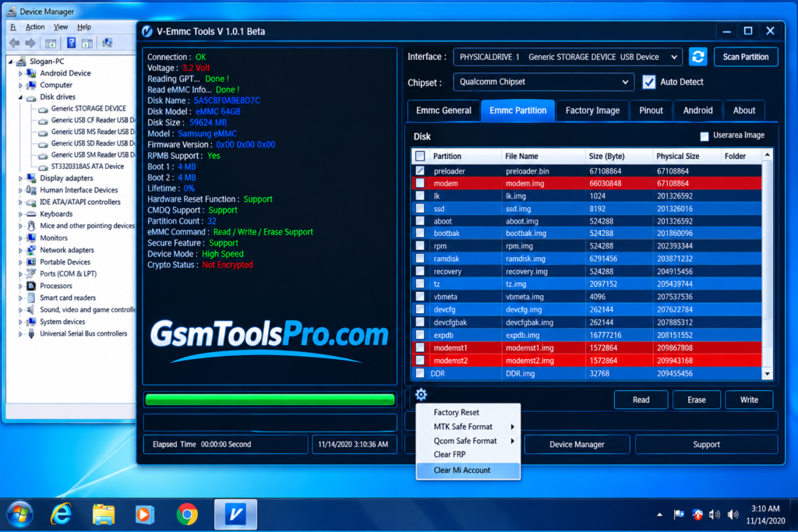Click the forward arrow in Device Manager toolbar
Screen dimensions: 798x532
30,44
